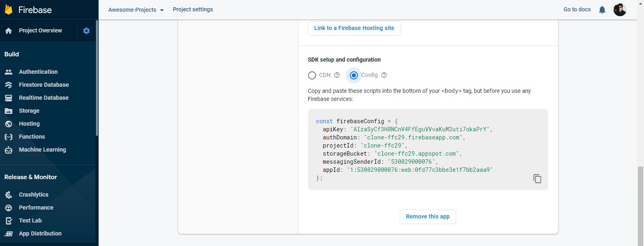Click the apiKey value string
The image size is (644, 246).
[x=419, y=129]
